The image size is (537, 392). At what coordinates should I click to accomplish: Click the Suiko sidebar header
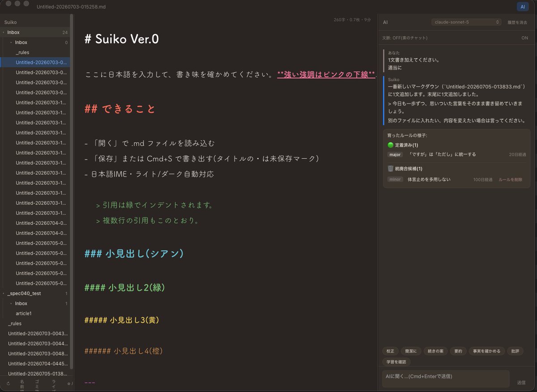(x=11, y=22)
